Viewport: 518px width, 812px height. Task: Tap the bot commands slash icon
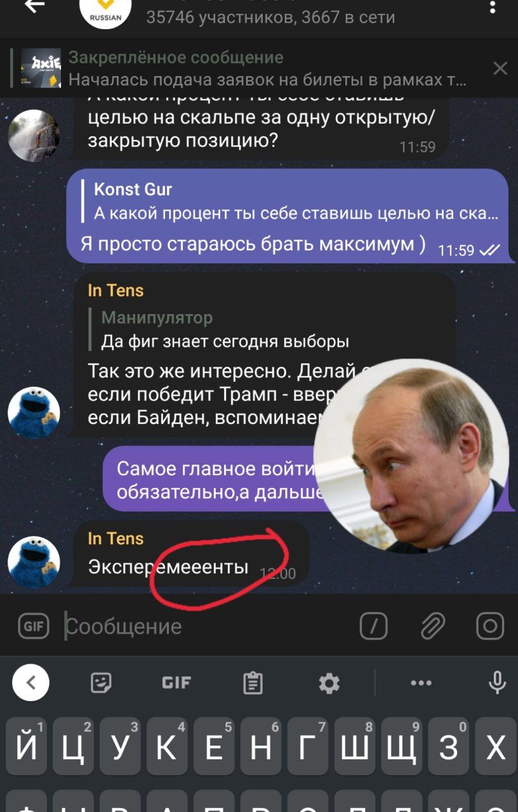[x=374, y=627]
